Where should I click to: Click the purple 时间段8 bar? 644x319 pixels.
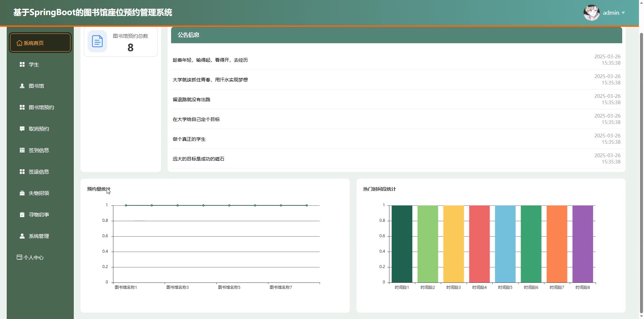tap(583, 244)
